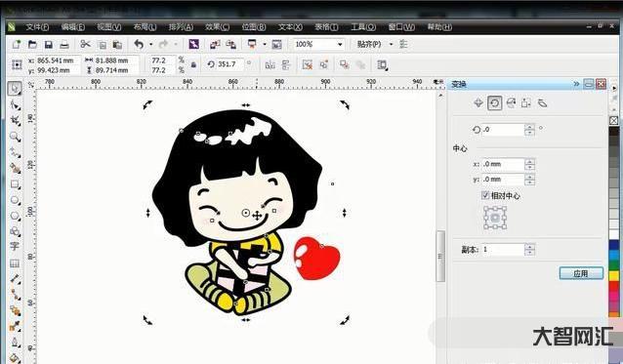Switch to Rotate mode in transform docker

[495, 103]
